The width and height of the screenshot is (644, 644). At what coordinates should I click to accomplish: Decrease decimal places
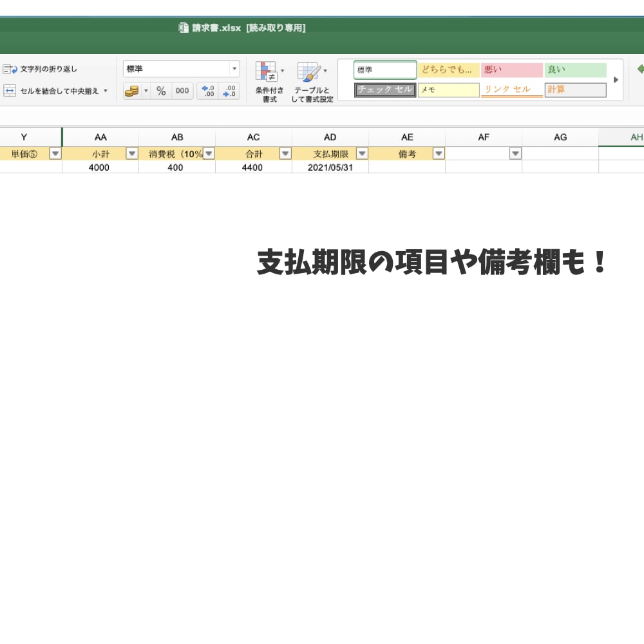(x=229, y=91)
